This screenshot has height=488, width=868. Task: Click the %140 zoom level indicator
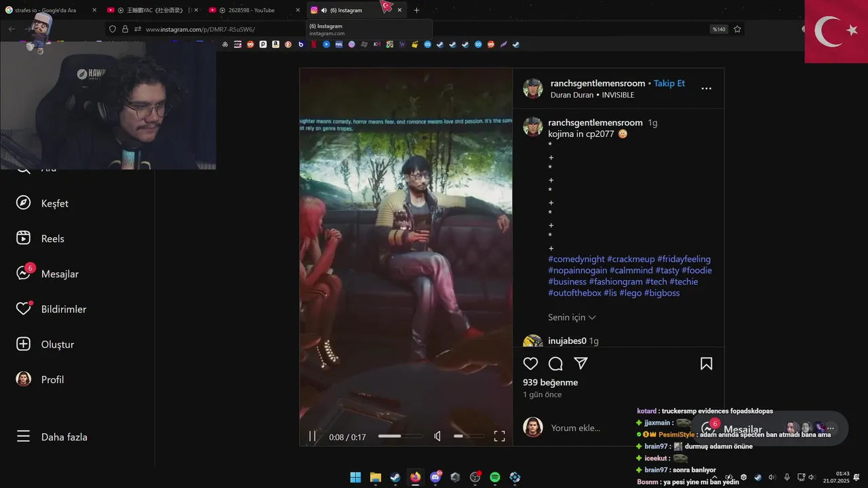(x=719, y=29)
